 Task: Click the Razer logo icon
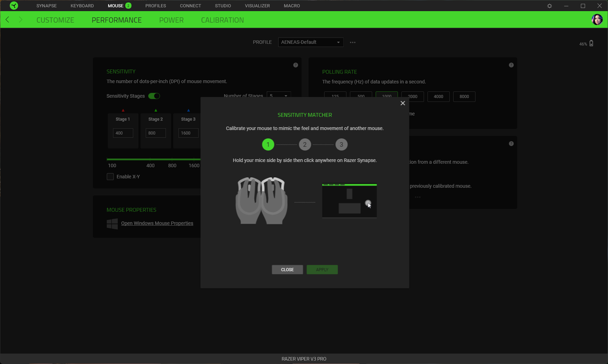tap(14, 6)
